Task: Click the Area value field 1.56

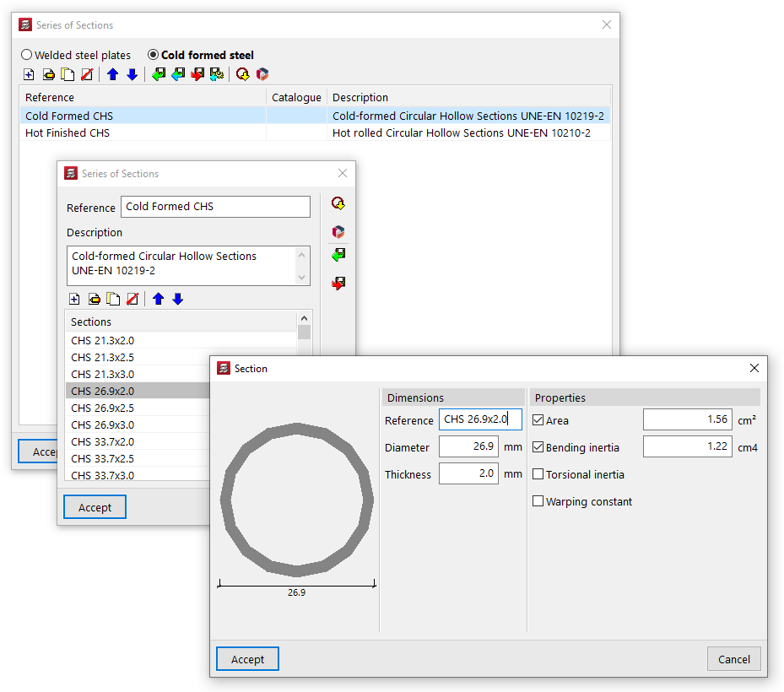Action: pos(688,419)
